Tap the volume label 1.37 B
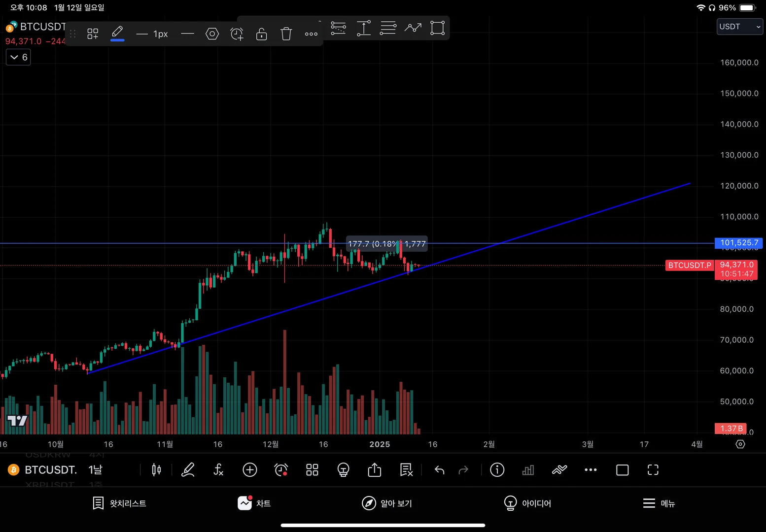 coord(731,429)
